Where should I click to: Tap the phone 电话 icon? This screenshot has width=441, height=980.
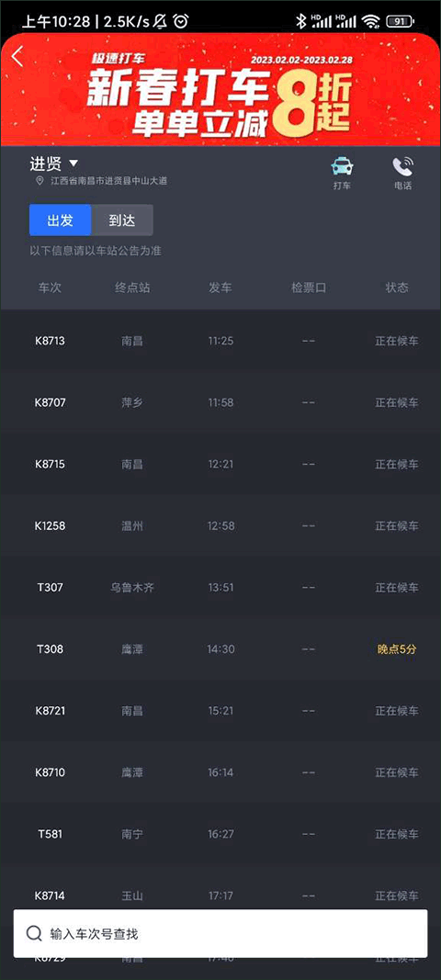click(x=402, y=166)
